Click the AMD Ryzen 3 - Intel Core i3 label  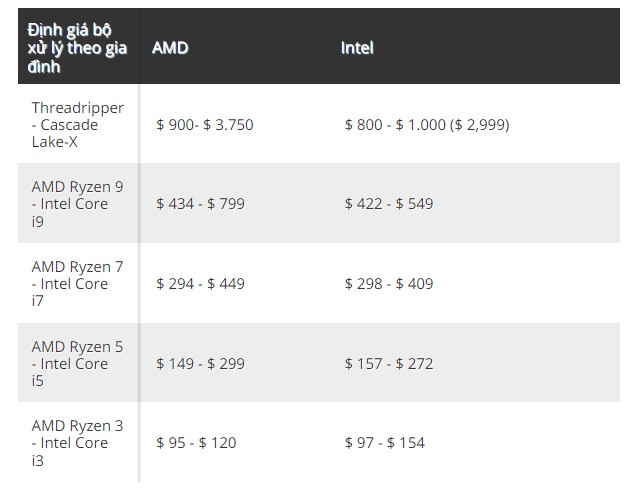pyautogui.click(x=77, y=443)
